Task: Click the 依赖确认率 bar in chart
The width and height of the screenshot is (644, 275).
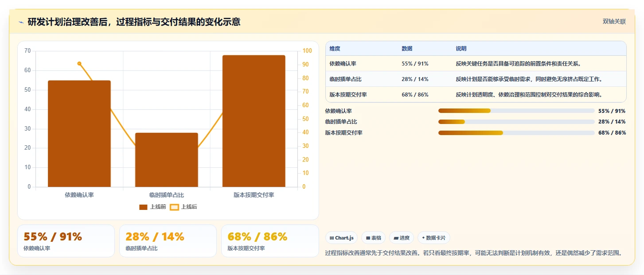Action: click(x=79, y=134)
